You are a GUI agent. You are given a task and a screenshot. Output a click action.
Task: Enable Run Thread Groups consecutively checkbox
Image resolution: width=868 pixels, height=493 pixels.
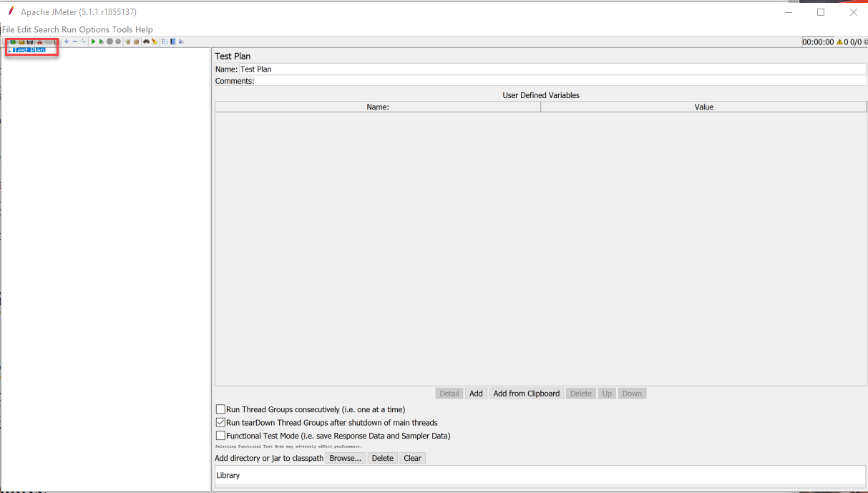point(220,409)
